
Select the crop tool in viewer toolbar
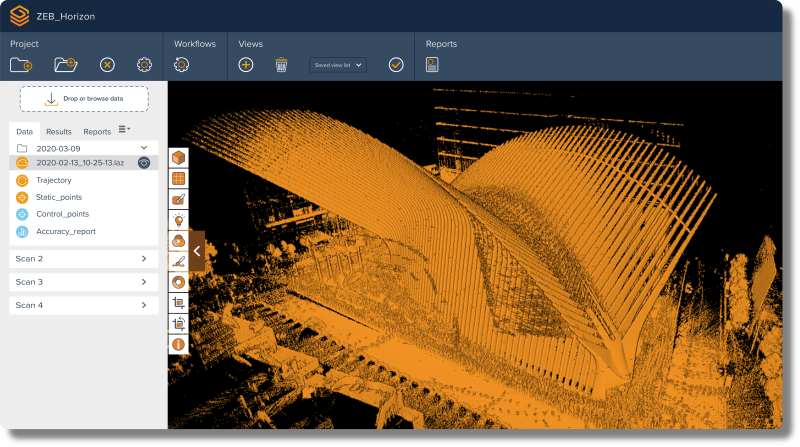tap(178, 302)
